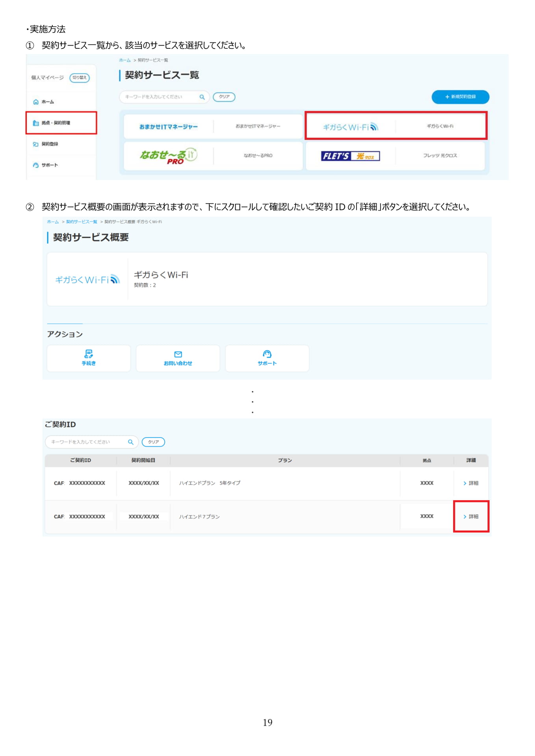
Task: Clear the service list search with クリア
Action: pyautogui.click(x=224, y=97)
